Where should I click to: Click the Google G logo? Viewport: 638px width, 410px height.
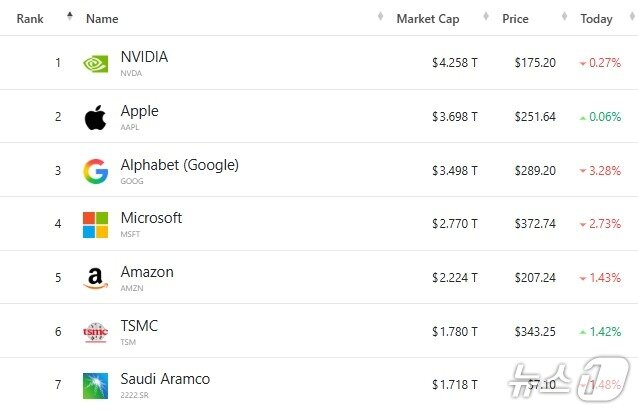click(95, 171)
